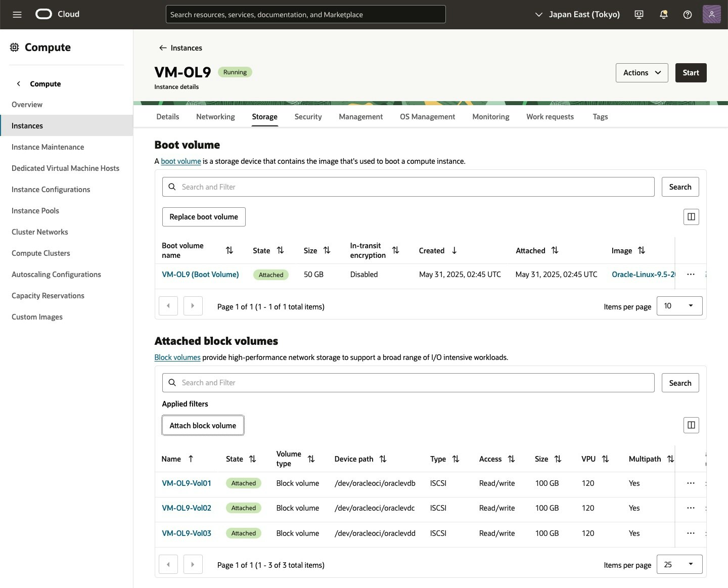Screen dimensions: 728x588
Task: Open the Cloud Shell developer tools icon
Action: (639, 15)
